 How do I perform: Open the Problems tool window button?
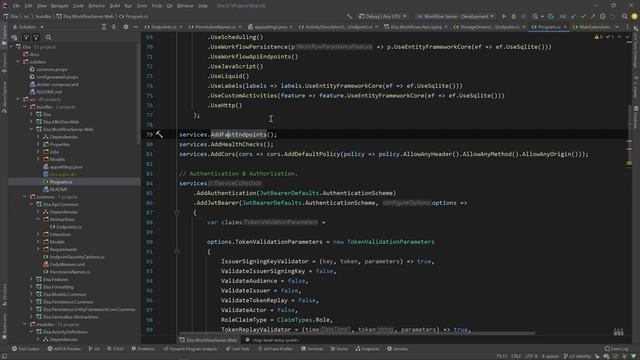(143, 349)
